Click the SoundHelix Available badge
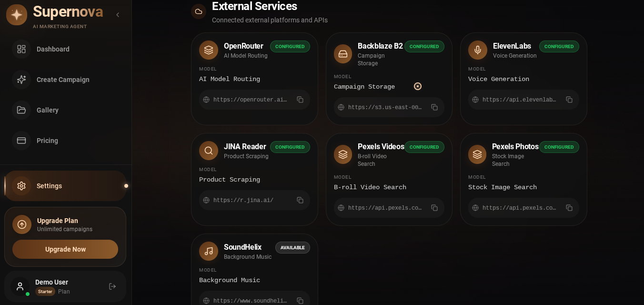This screenshot has width=644, height=305. [x=292, y=247]
